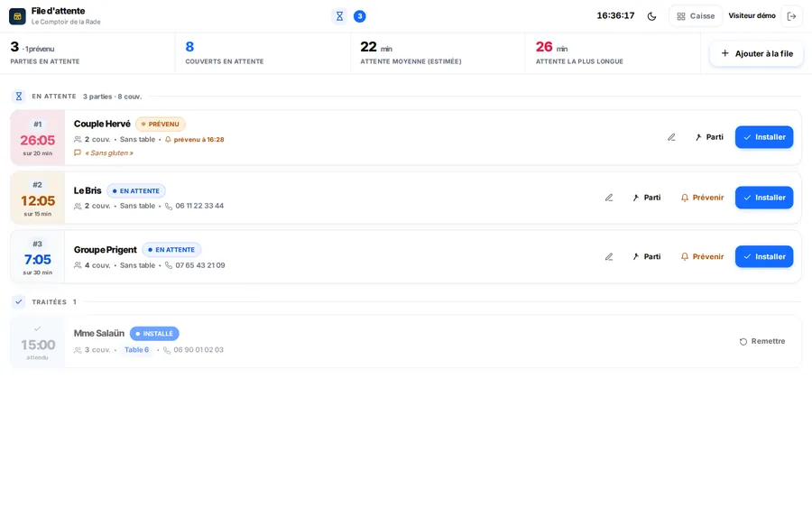812x508 pixels.
Task: Click the 12:05 timer on Le Bris
Action: coord(37,201)
